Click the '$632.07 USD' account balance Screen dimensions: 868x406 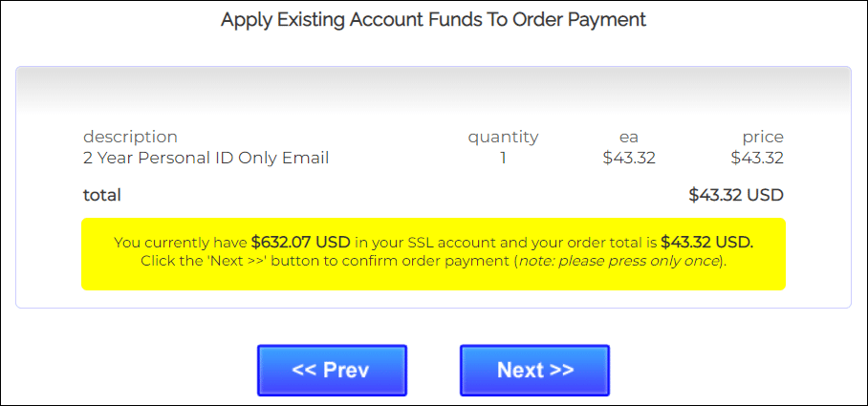pos(301,243)
